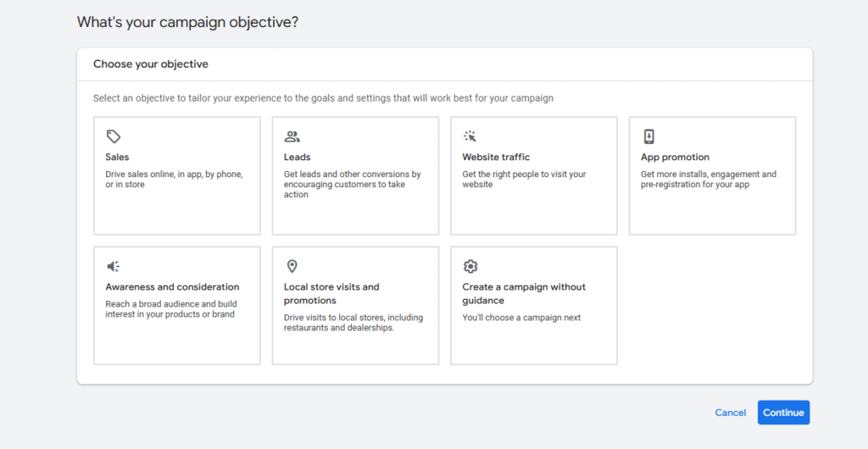Pick the Website traffic objective

(534, 176)
